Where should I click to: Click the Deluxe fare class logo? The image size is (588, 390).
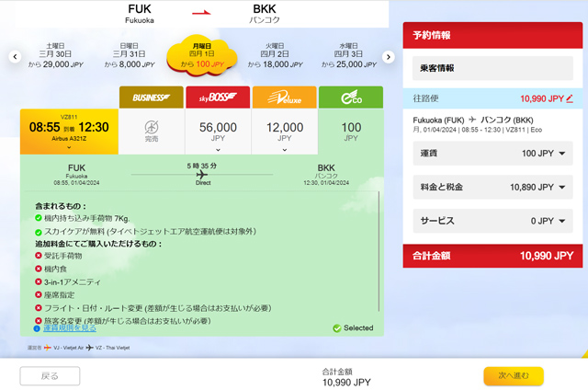[285, 97]
